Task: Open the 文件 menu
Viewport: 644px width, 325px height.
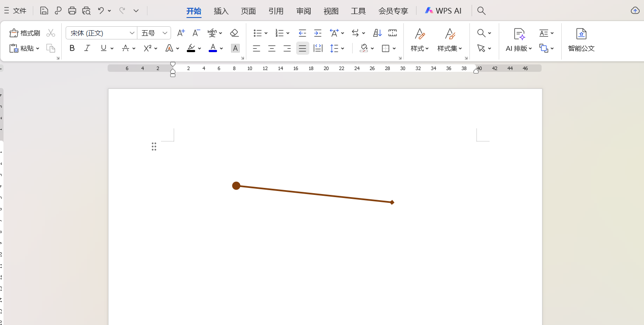Action: (19, 11)
